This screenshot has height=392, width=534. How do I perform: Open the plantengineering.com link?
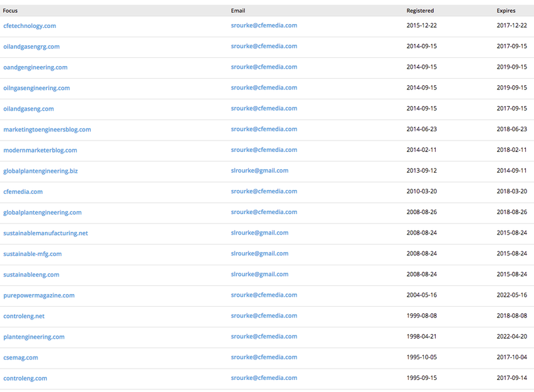coord(34,337)
